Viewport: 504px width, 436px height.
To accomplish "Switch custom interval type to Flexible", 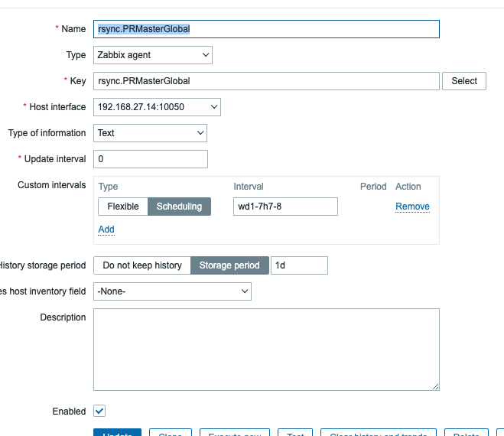I will click(x=123, y=207).
